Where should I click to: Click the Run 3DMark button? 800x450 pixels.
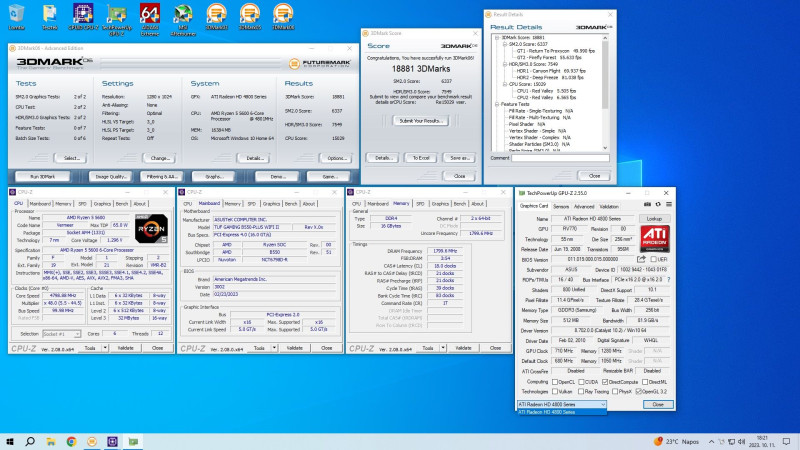tap(42, 177)
